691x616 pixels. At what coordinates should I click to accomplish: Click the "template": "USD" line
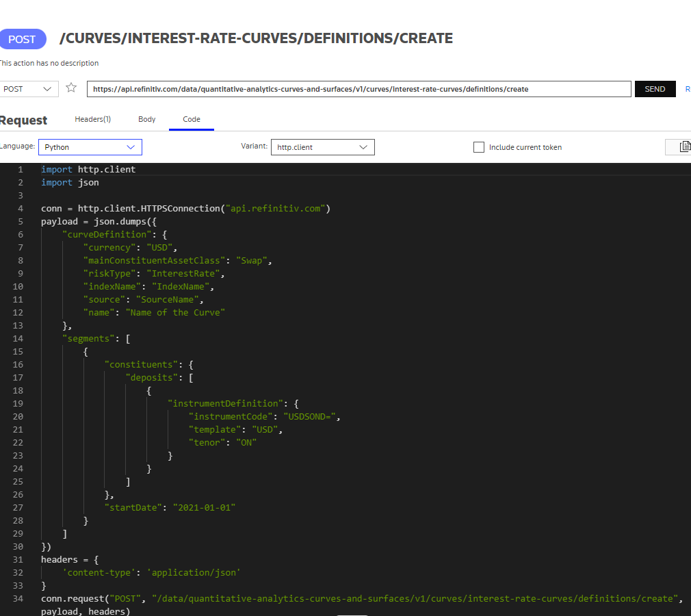(x=235, y=429)
